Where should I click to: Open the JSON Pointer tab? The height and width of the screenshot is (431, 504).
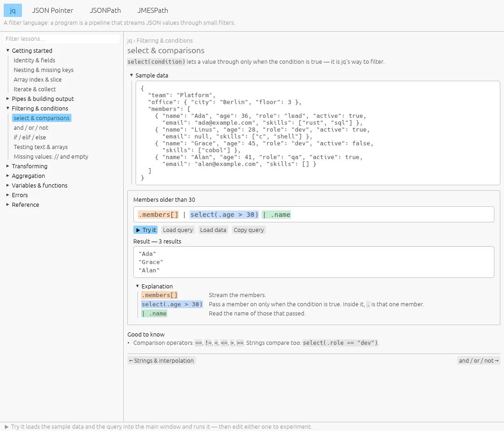pos(53,10)
